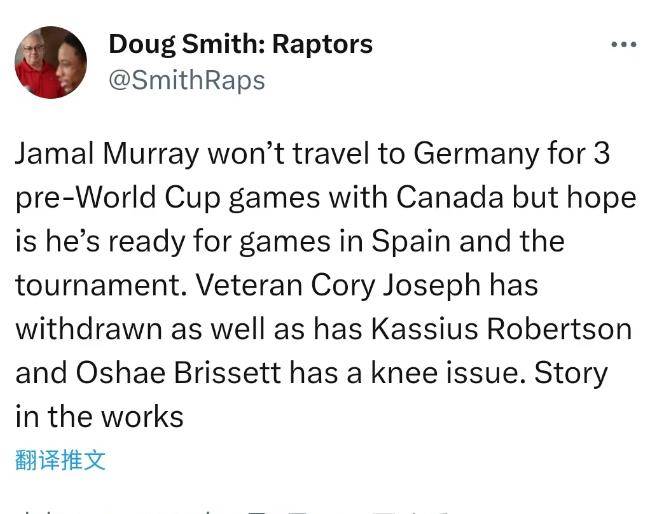
Task: Click the word tournament in the tweet
Action: 98,285
